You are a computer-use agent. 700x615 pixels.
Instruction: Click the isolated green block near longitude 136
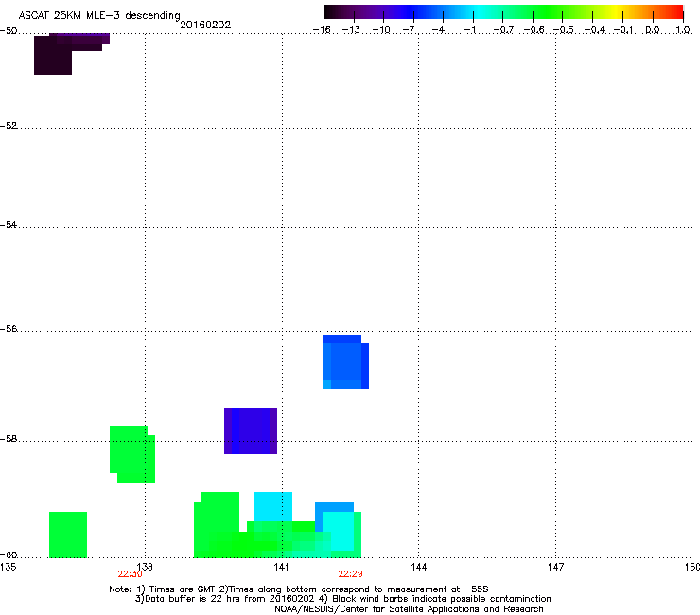68,535
